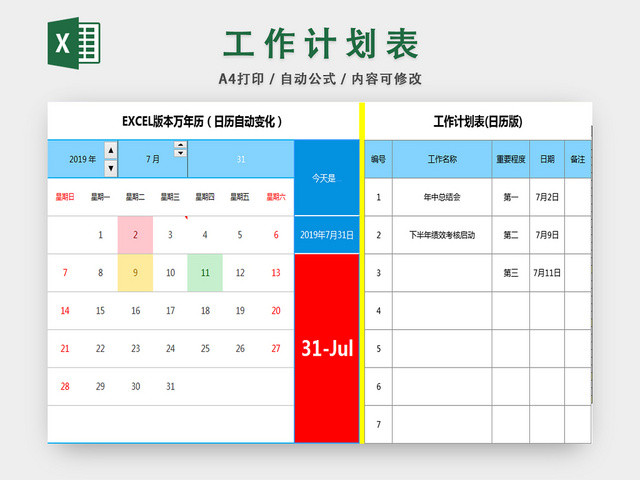Viewport: 640px width, 480px height.
Task: Decrease month with small down spinner
Action: pos(180,153)
